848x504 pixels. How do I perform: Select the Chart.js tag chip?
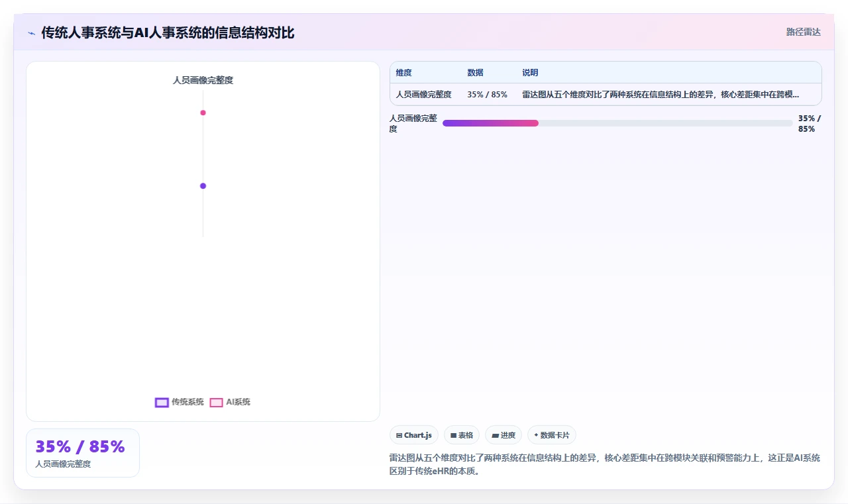tap(414, 435)
